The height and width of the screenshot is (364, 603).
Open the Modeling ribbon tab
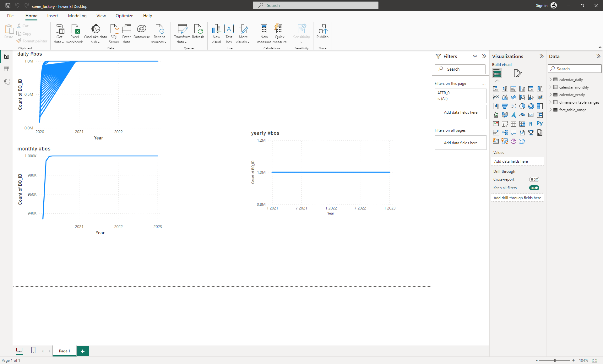77,16
